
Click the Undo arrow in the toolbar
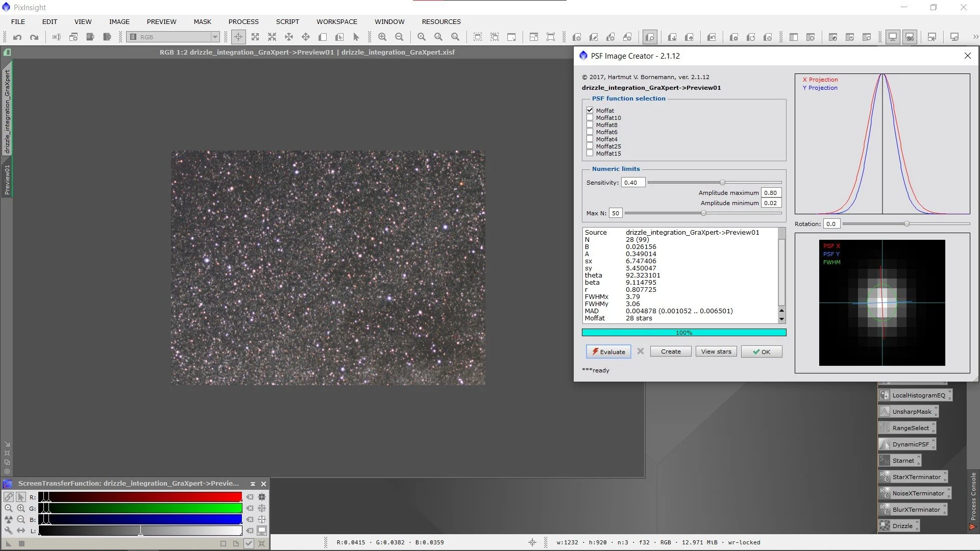[x=17, y=37]
